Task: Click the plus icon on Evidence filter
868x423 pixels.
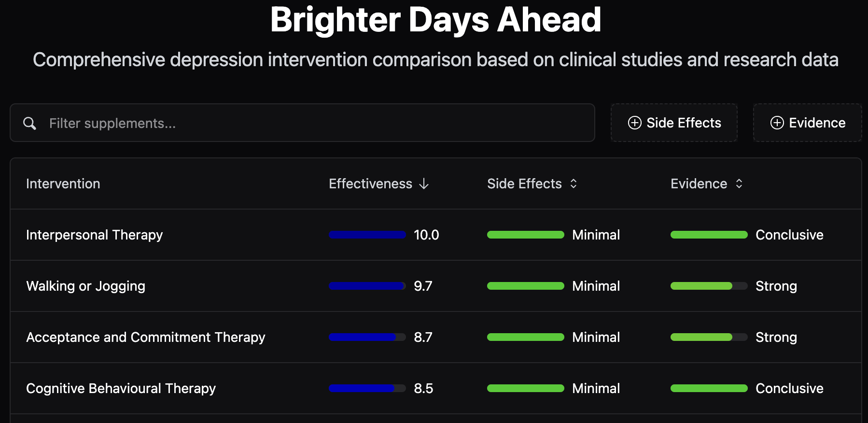Action: (777, 123)
